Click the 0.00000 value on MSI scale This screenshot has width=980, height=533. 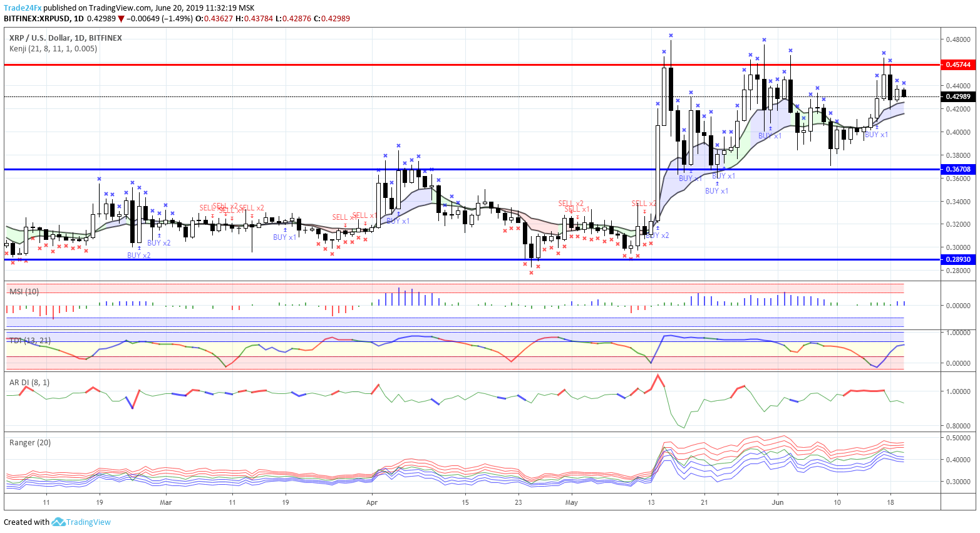pos(958,306)
